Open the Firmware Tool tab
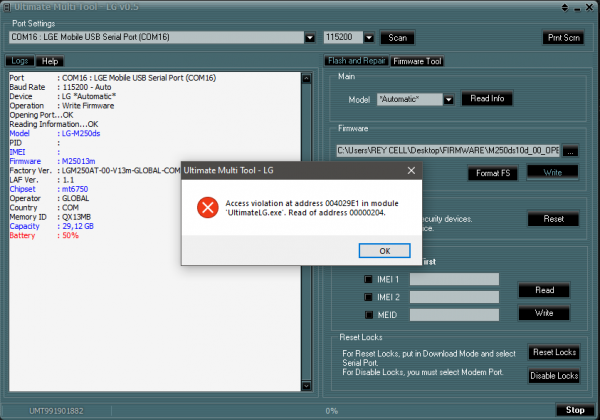The width and height of the screenshot is (600, 420). coord(417,61)
